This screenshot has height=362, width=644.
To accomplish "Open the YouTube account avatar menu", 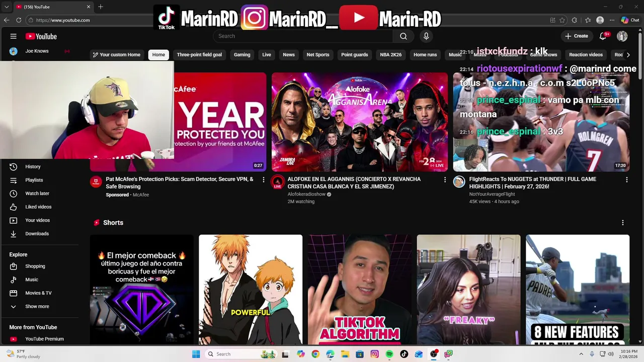I will (x=622, y=36).
